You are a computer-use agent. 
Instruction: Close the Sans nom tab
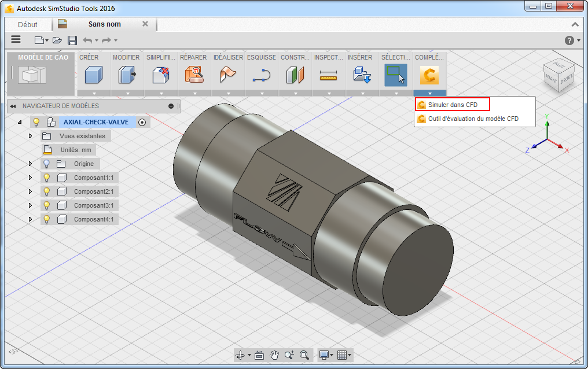click(145, 24)
